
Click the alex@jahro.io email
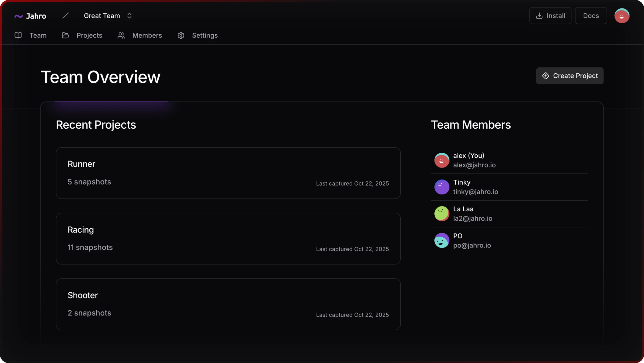tap(474, 165)
